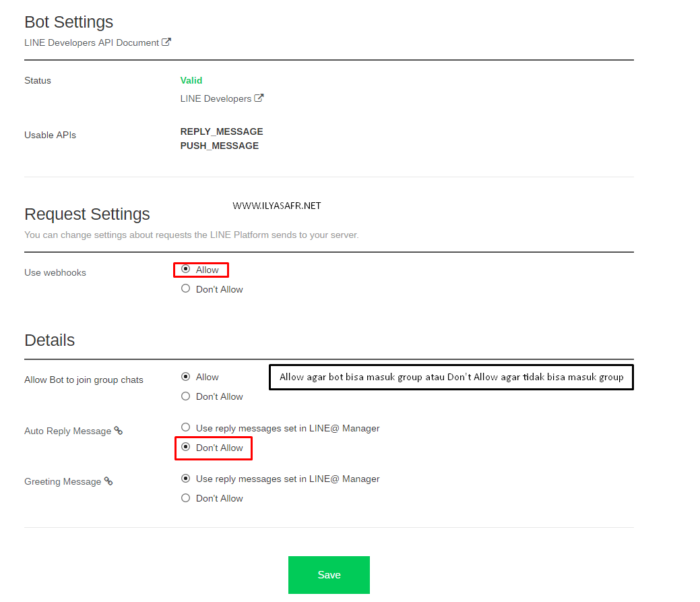This screenshot has height=602, width=700.
Task: Click external-link icon beside LINE Developers API Document
Action: pos(166,42)
